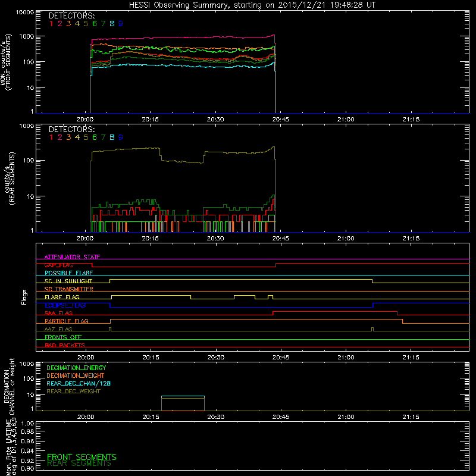476x476 pixels.
Task: Select green detector 6 in rear segments legend
Action: tap(95, 137)
